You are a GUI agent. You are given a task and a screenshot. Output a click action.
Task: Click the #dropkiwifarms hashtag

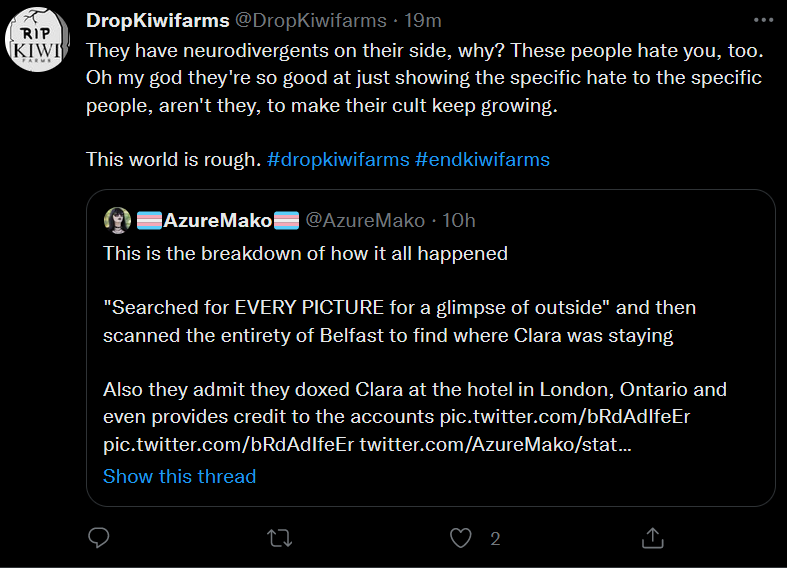point(338,160)
